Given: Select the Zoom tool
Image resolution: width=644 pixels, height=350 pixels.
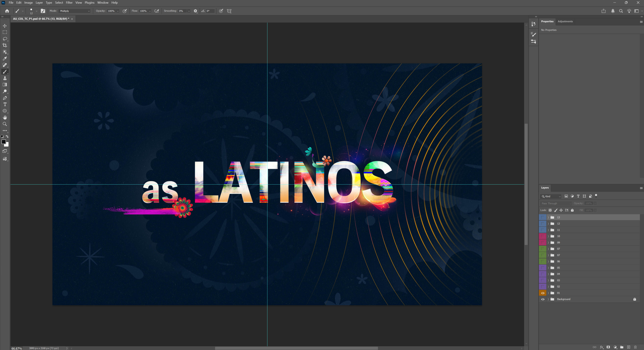Looking at the screenshot, I should click(5, 124).
